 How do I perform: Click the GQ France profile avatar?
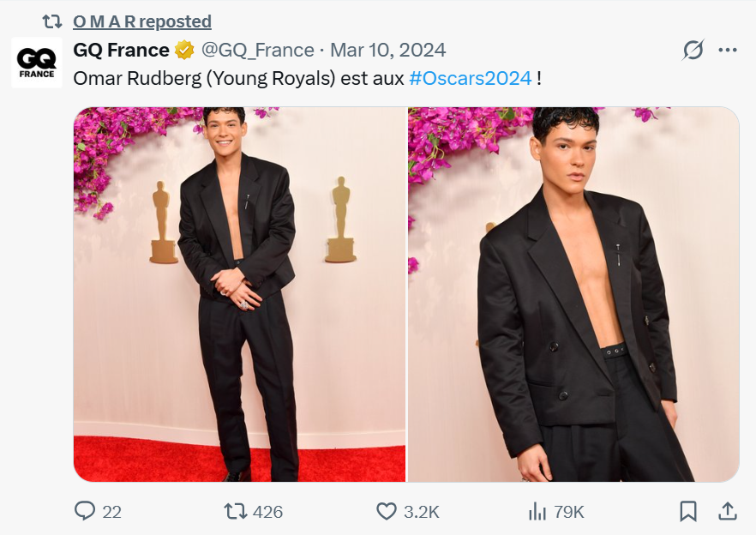(x=37, y=62)
